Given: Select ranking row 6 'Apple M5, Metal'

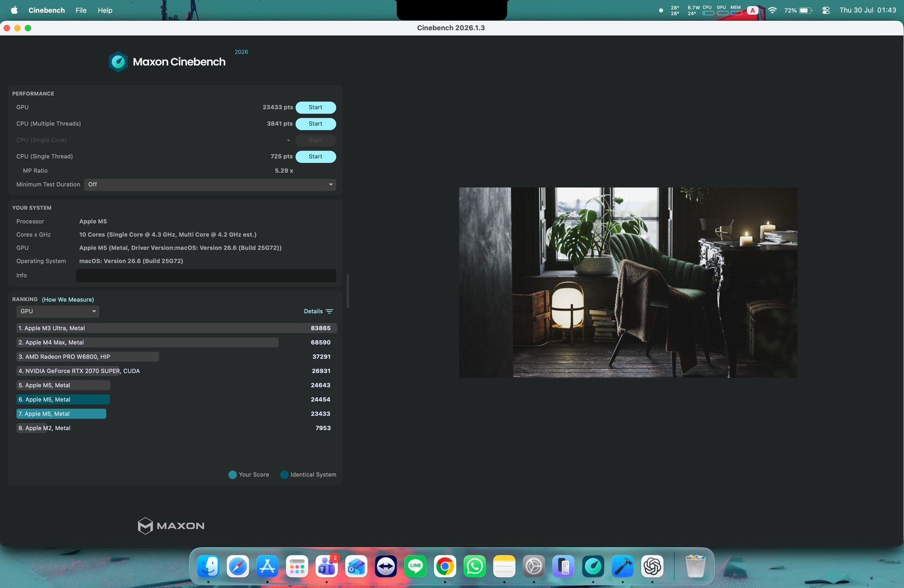Looking at the screenshot, I should pyautogui.click(x=177, y=400).
